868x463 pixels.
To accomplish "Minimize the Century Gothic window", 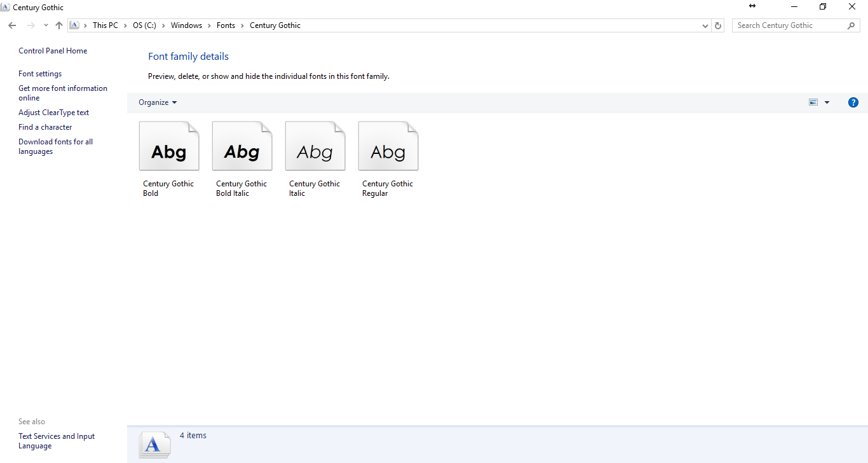I will click(794, 6).
